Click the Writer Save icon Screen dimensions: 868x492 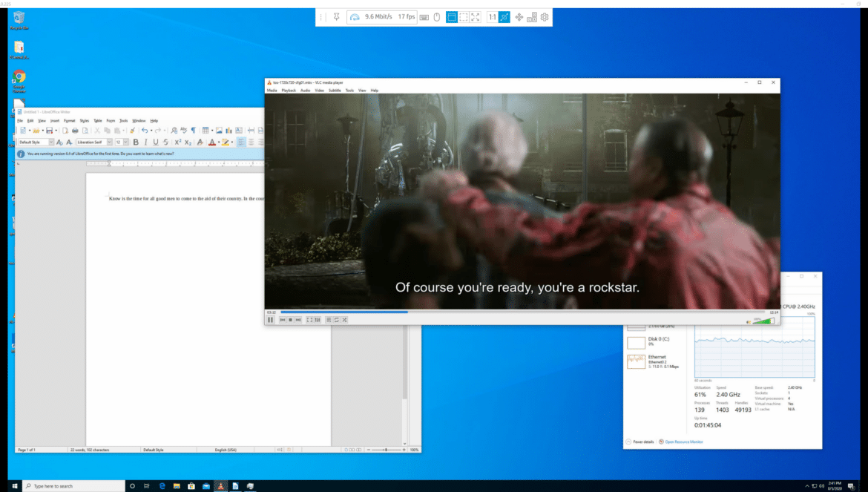tap(49, 131)
